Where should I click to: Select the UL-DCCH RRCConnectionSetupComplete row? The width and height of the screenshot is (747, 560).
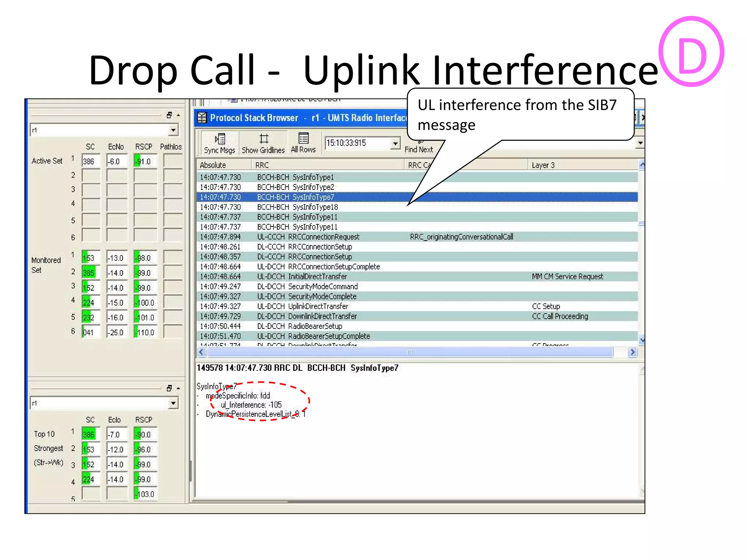(417, 267)
